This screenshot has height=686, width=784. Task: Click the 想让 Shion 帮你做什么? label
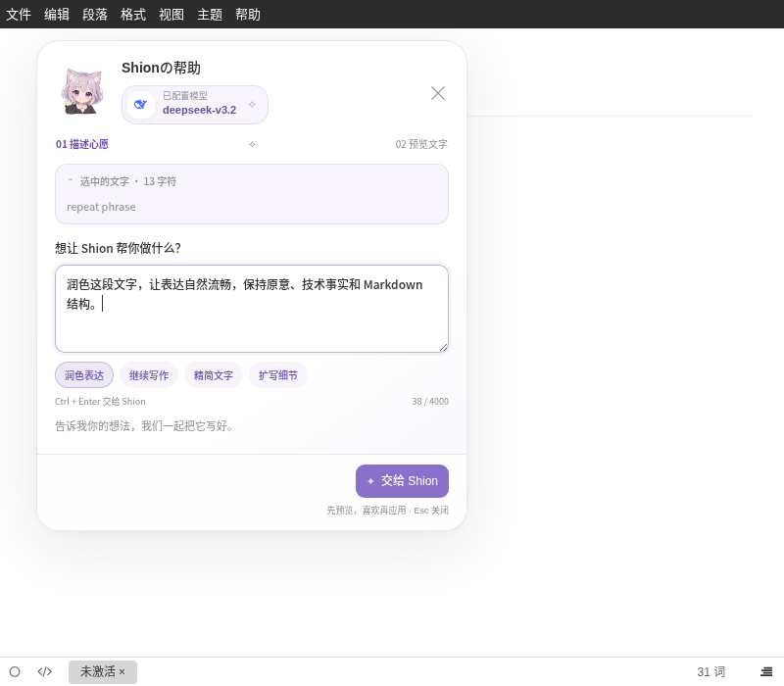[x=118, y=249]
